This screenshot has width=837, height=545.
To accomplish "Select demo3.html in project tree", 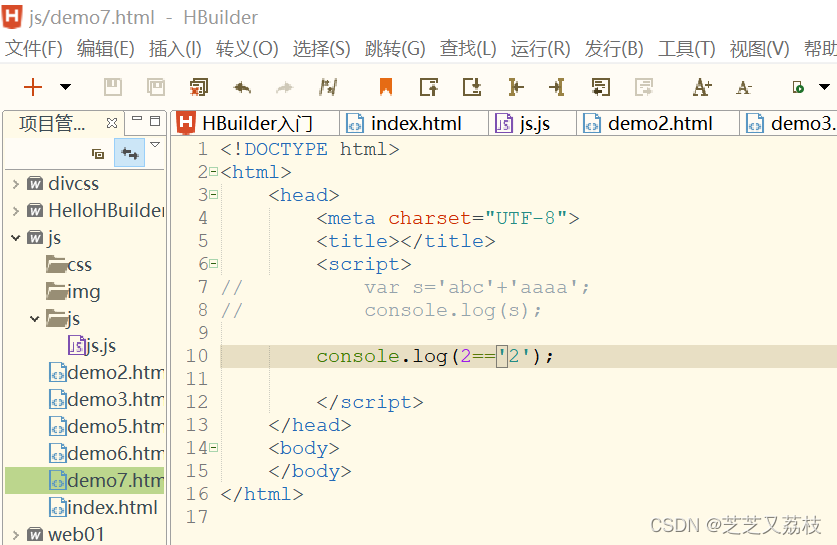I will point(106,399).
